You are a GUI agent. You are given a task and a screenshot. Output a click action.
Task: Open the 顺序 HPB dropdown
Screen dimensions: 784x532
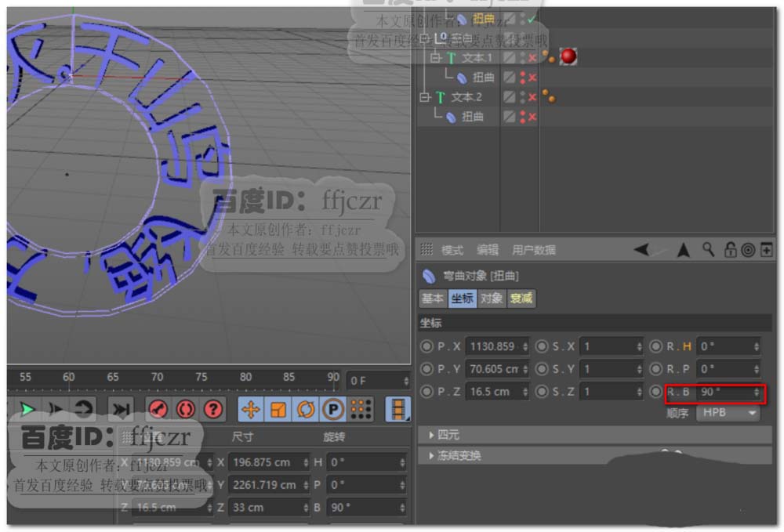point(728,413)
